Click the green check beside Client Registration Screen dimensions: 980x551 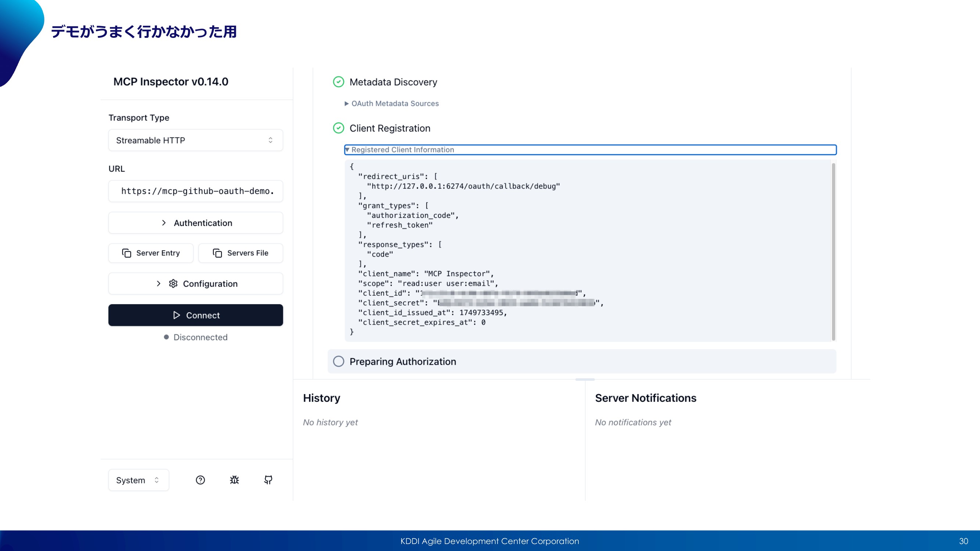pyautogui.click(x=338, y=128)
